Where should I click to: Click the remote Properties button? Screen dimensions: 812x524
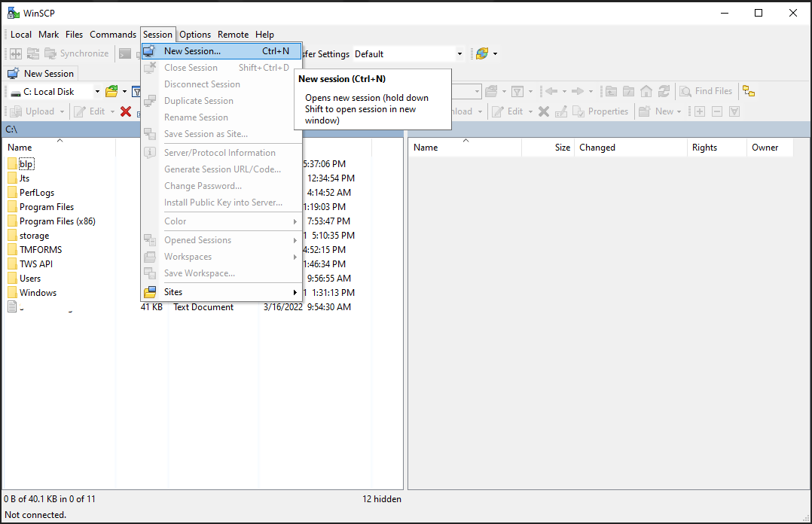[601, 111]
